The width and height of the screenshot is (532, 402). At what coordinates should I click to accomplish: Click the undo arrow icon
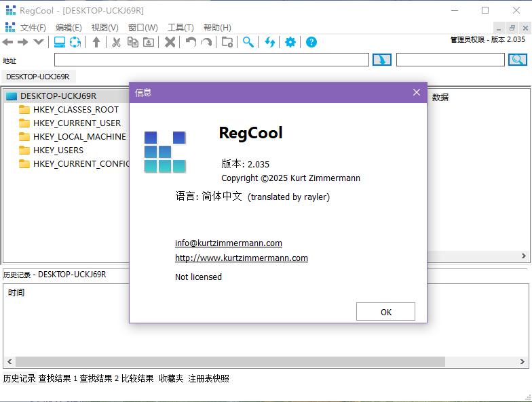191,42
